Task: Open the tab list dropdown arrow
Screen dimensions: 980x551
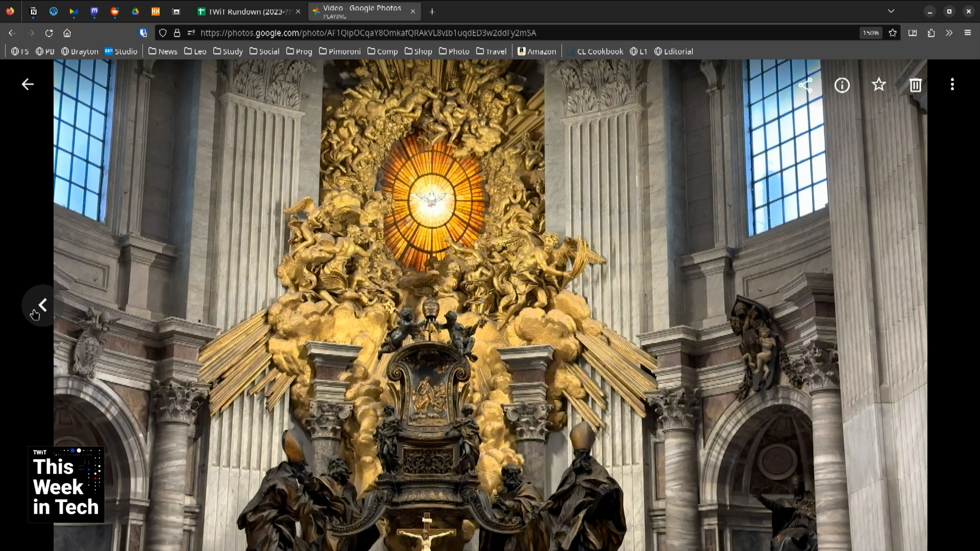Action: point(892,11)
